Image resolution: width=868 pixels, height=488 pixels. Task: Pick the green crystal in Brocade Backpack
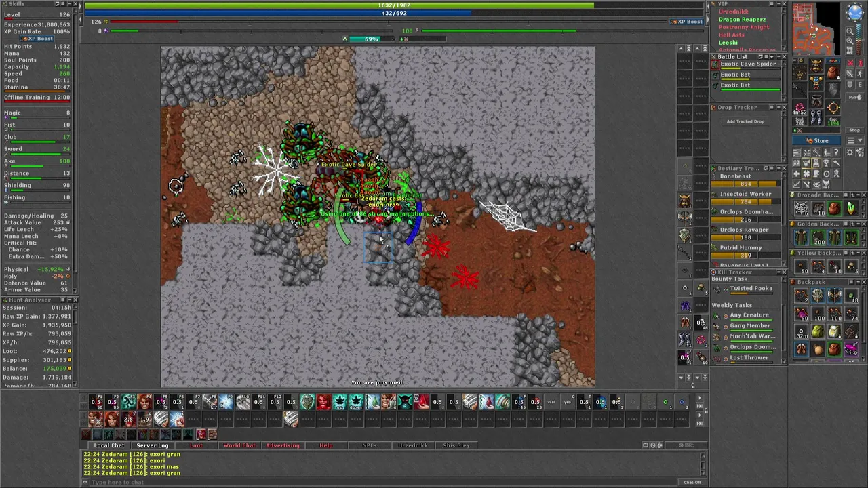point(851,208)
